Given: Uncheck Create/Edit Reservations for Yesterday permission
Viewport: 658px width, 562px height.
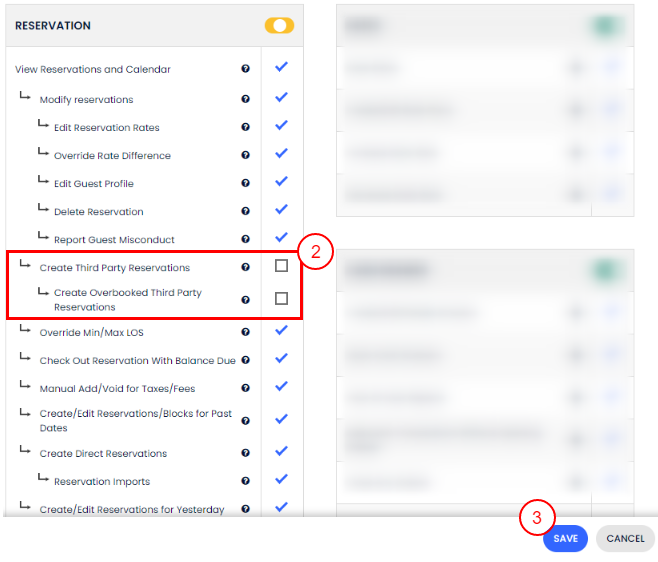Looking at the screenshot, I should (281, 507).
